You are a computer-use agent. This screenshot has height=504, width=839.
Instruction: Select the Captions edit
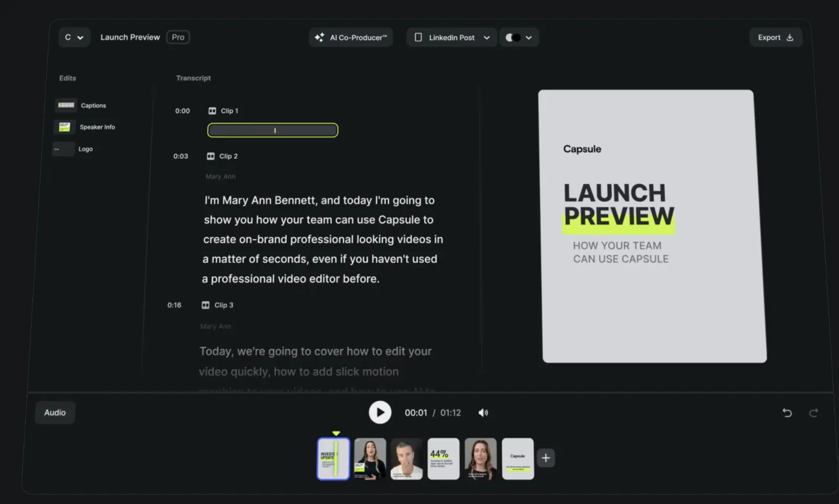(x=82, y=105)
